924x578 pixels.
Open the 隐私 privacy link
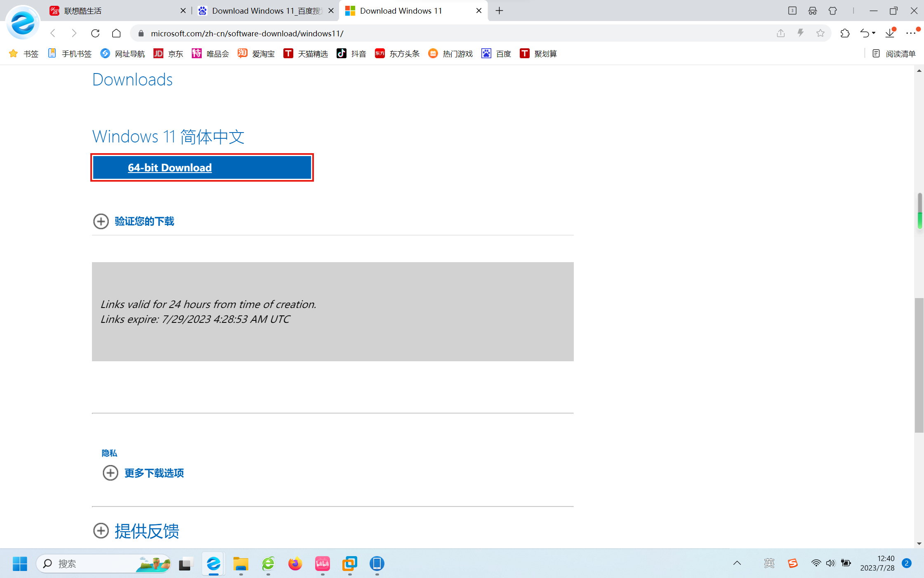(109, 453)
